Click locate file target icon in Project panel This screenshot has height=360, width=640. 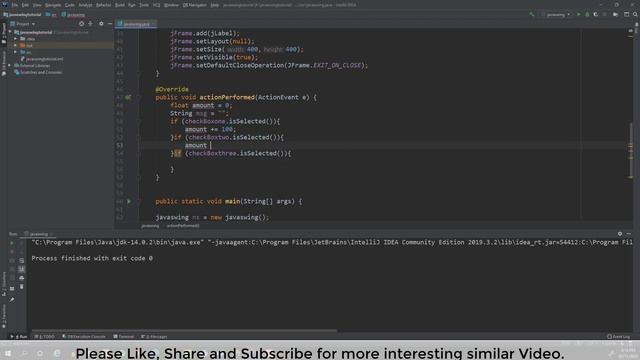[x=82, y=24]
